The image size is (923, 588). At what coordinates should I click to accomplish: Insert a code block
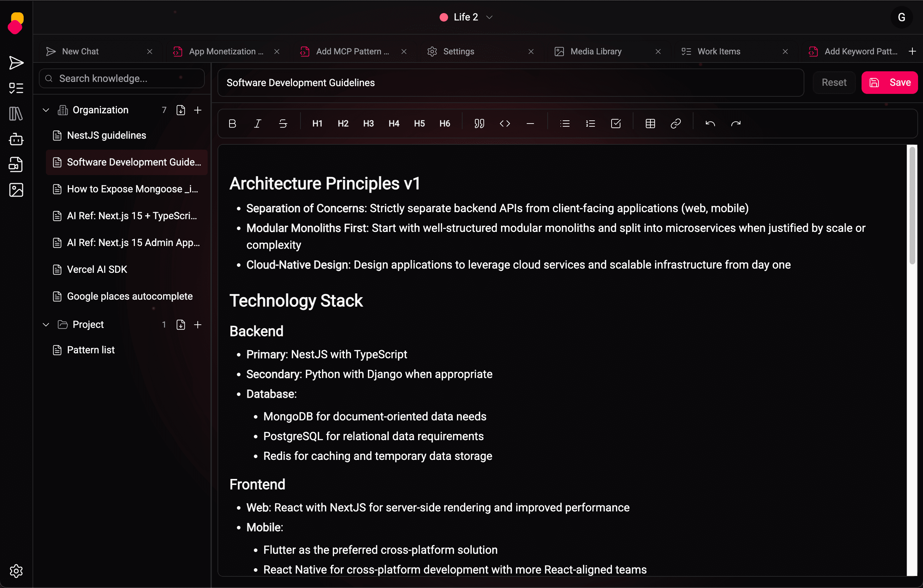505,123
